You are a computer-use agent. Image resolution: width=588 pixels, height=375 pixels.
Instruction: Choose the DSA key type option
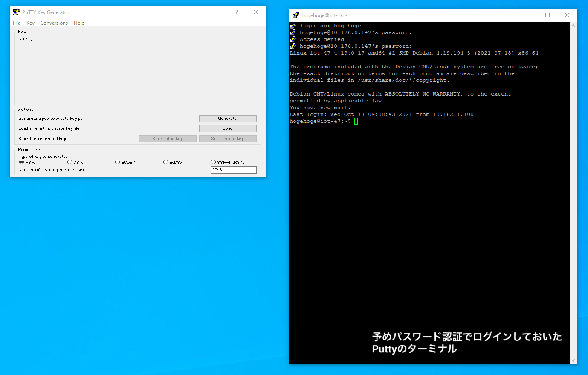70,162
